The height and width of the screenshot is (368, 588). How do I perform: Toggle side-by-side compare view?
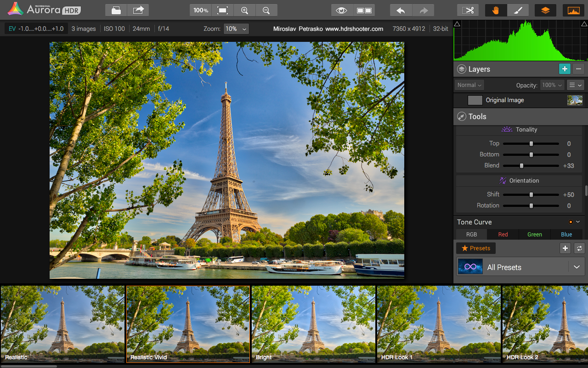point(364,10)
